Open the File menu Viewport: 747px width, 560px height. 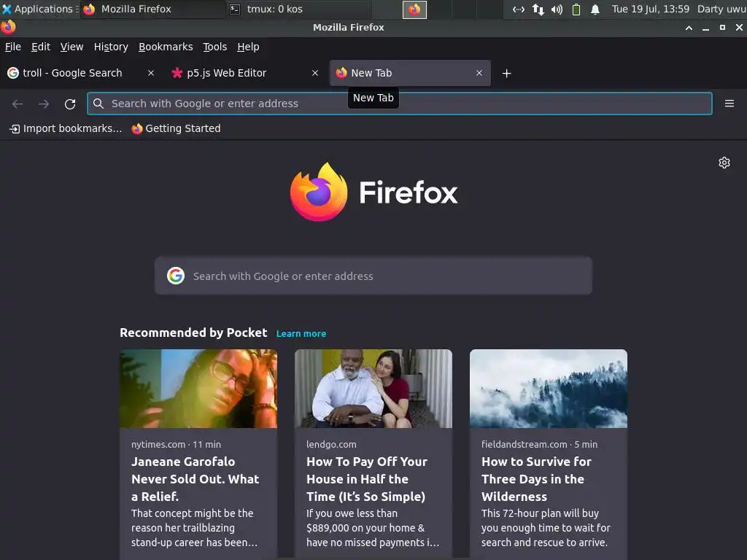(13, 47)
